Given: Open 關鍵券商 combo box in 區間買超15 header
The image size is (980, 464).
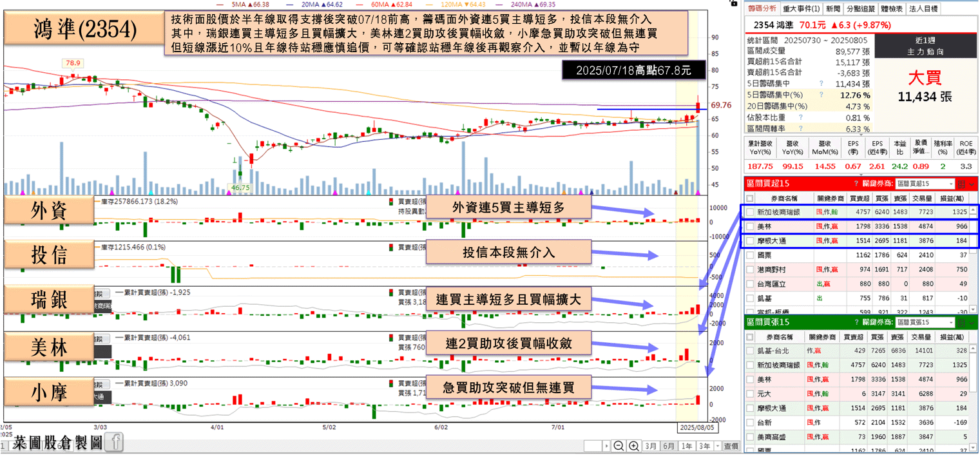Looking at the screenshot, I should coord(924,184).
